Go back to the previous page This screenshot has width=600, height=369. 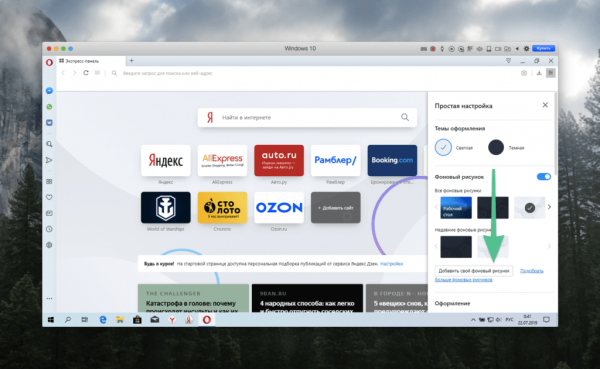[x=64, y=73]
